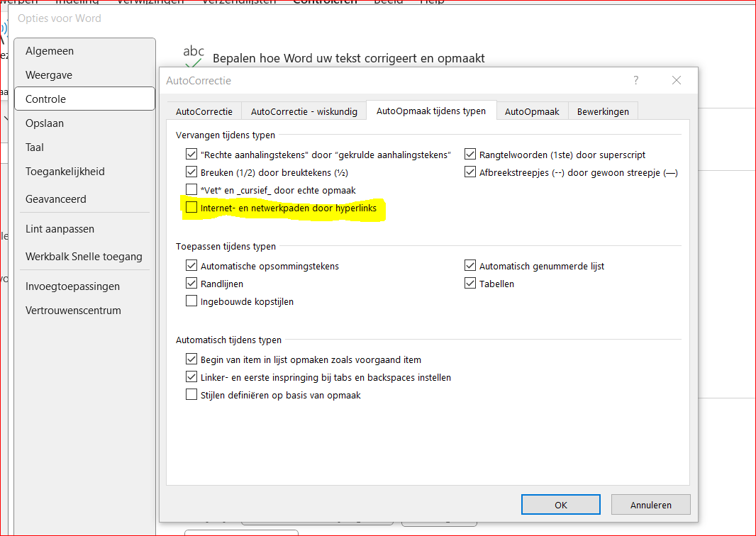Viewport: 756px width, 536px height.
Task: Open Vertrouwenscentrum options category
Action: (85, 311)
